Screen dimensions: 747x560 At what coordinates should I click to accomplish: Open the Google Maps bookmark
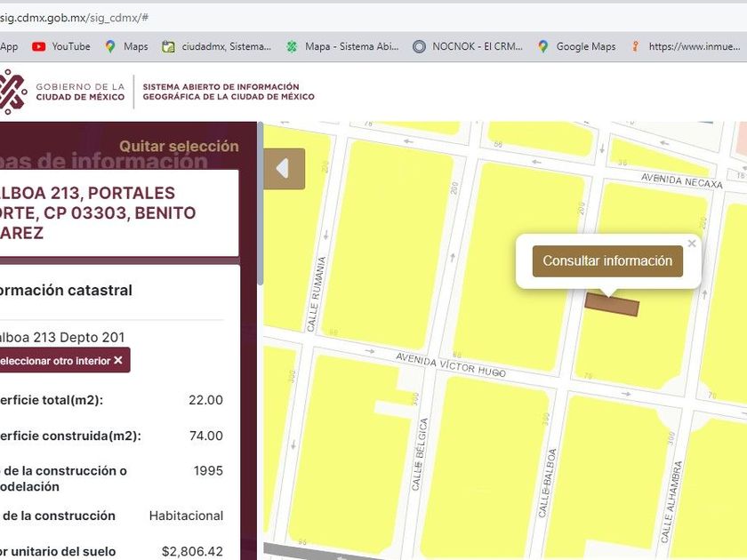576,46
